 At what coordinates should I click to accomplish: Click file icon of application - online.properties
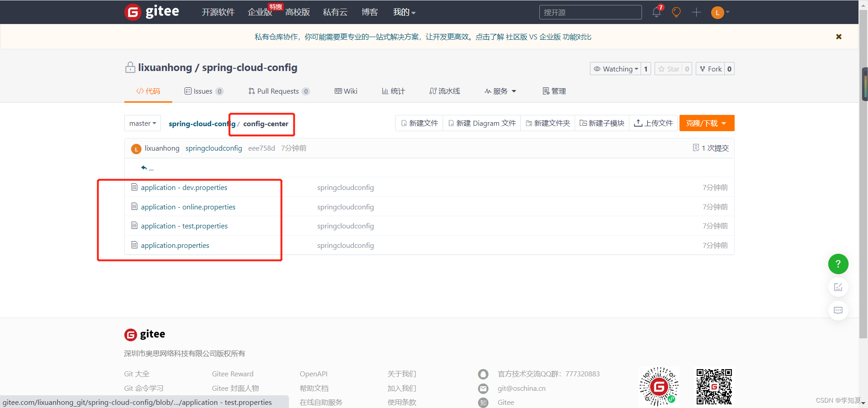pos(134,206)
